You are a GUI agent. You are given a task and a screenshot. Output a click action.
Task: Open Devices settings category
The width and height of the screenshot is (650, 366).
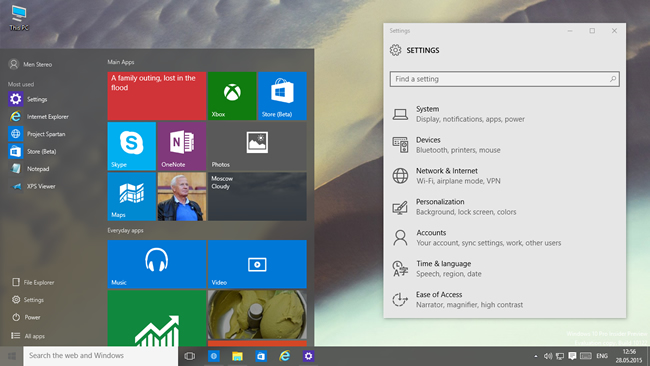[x=504, y=145]
